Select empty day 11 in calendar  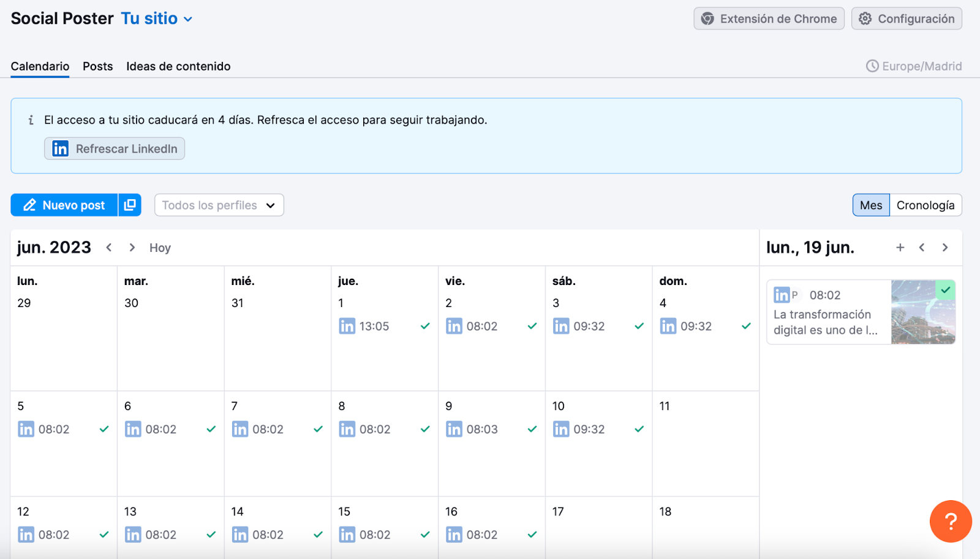(x=706, y=444)
